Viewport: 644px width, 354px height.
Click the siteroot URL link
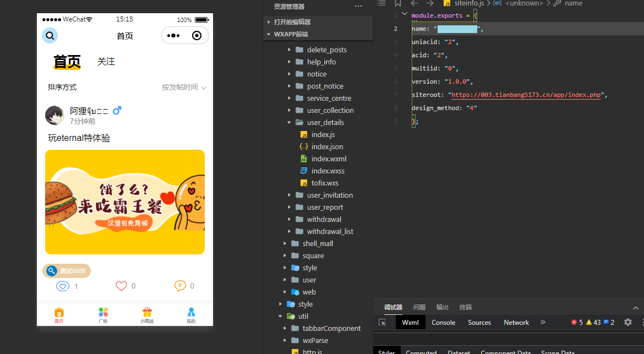pos(526,95)
